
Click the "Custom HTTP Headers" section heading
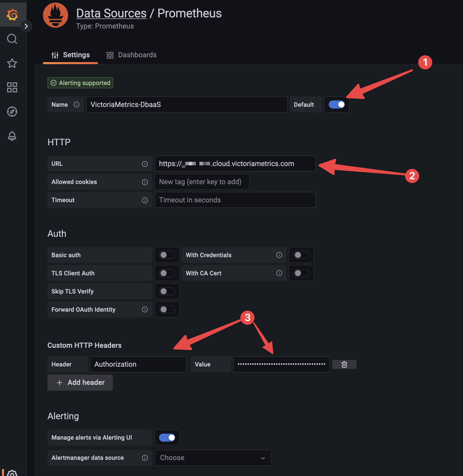point(85,345)
